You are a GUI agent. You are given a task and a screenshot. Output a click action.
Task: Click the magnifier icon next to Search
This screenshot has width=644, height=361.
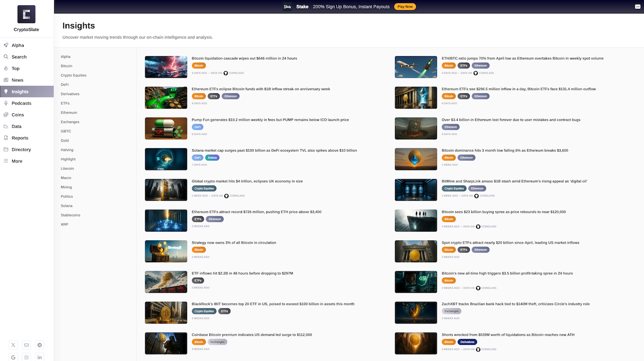(x=6, y=57)
